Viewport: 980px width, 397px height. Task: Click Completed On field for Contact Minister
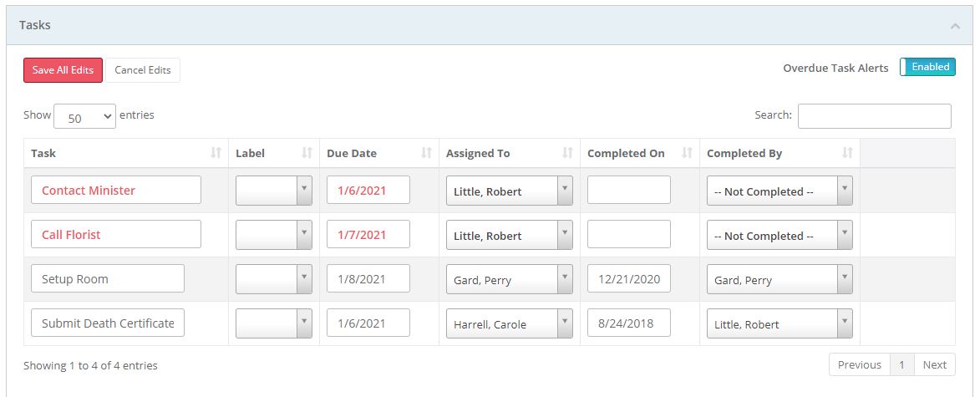coord(628,191)
